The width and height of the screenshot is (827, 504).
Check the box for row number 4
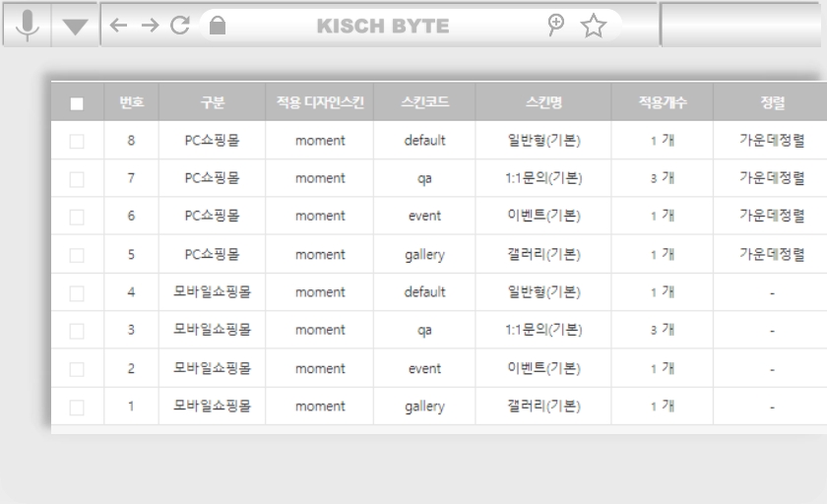click(x=77, y=293)
